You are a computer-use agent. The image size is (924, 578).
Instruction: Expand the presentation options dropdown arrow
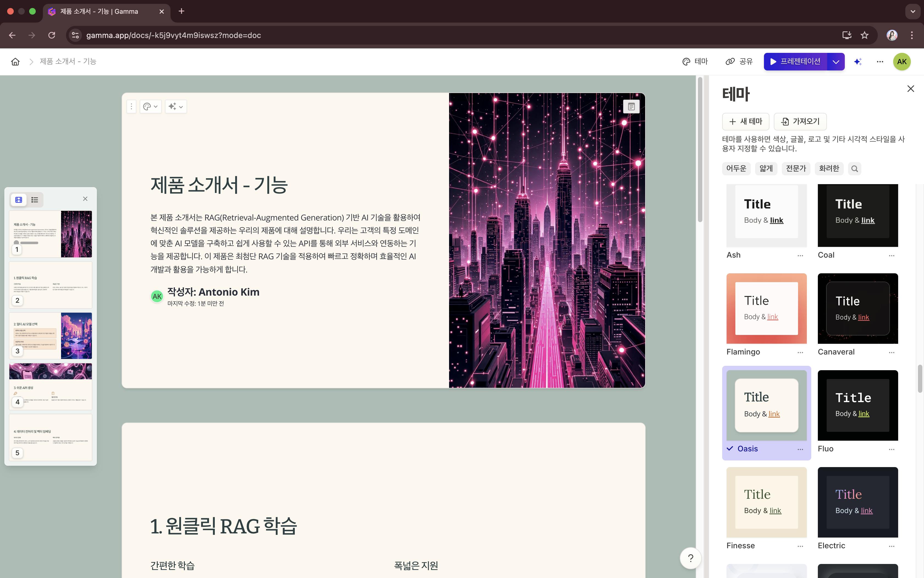pos(836,62)
